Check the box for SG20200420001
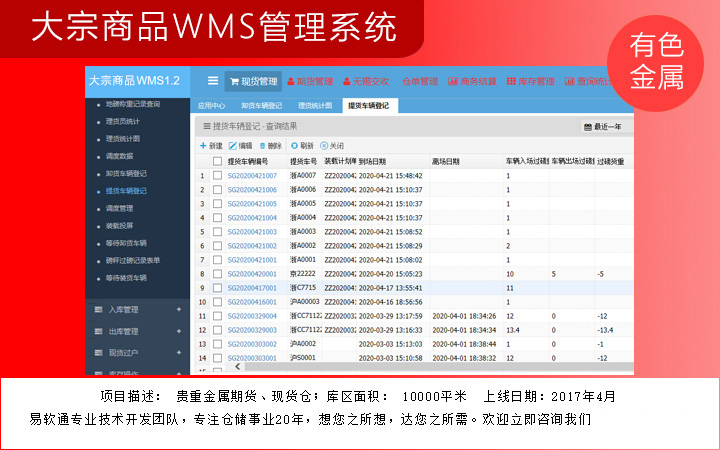720x450 pixels. coord(218,274)
